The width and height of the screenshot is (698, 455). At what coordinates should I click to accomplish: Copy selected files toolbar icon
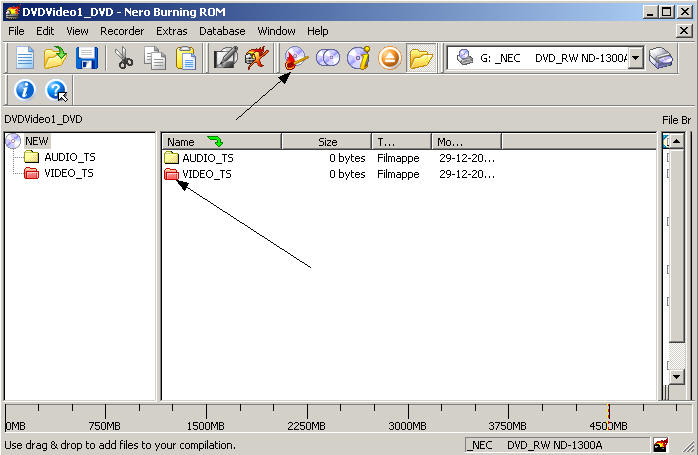pos(155,58)
